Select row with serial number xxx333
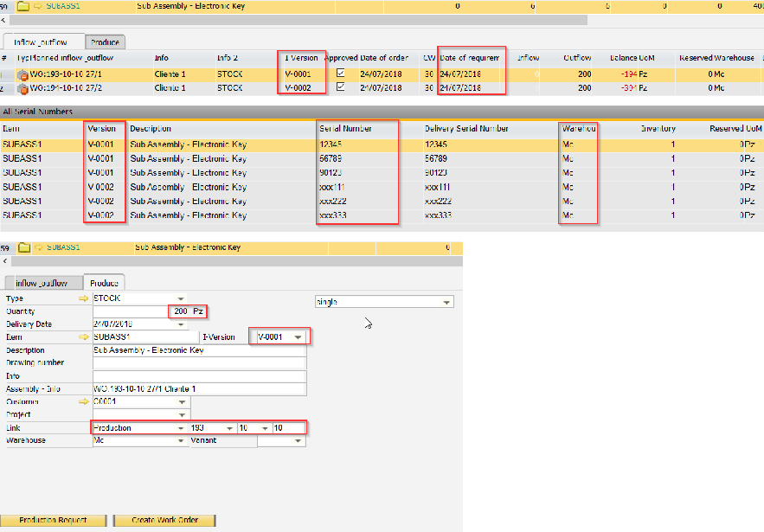Screen dimensions: 764x532 [382, 215]
